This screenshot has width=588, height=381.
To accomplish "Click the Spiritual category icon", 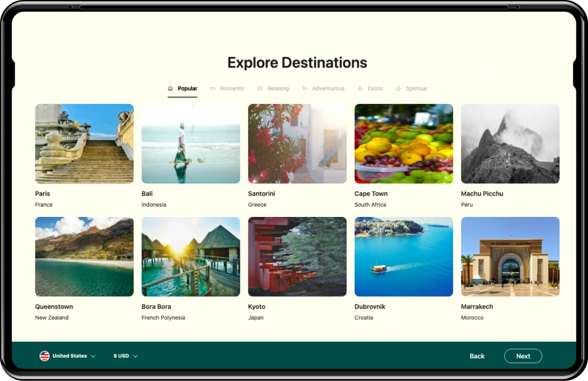I will point(398,88).
